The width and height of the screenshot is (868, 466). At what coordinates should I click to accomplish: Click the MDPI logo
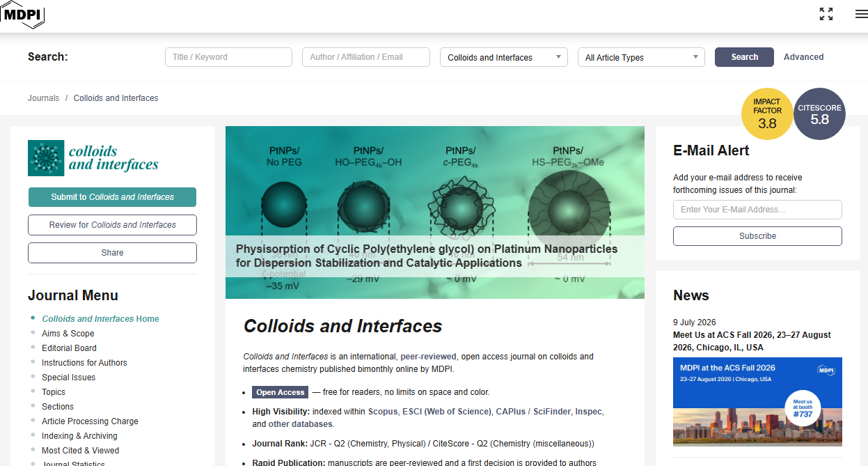click(x=22, y=13)
